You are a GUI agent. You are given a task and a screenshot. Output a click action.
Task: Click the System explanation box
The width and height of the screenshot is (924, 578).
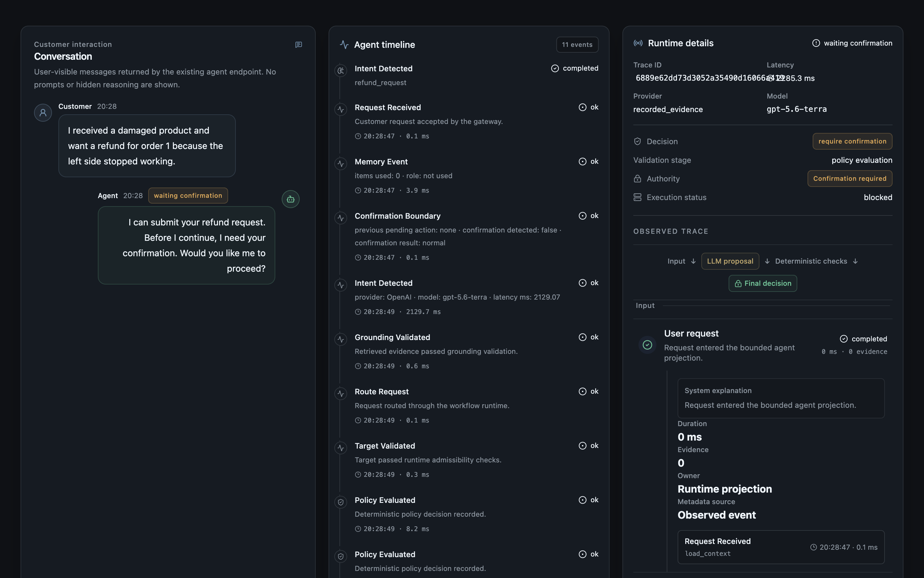(781, 398)
